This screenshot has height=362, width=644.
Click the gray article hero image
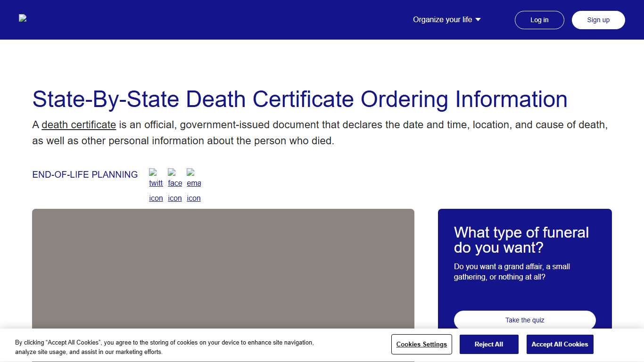(x=223, y=269)
